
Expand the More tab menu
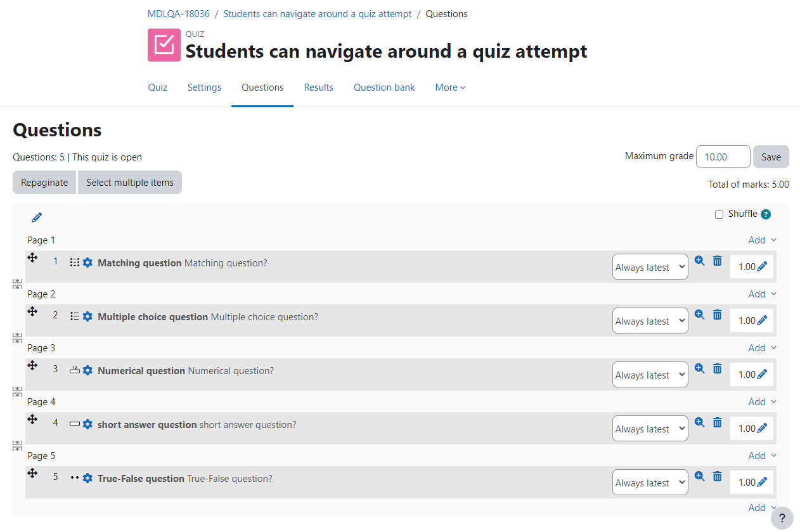(450, 88)
